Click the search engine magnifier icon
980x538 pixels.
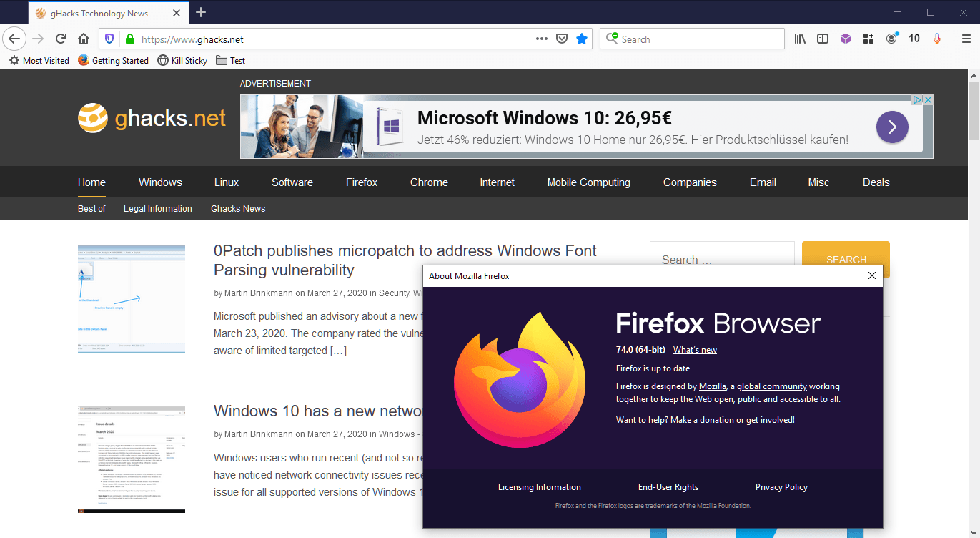(612, 39)
